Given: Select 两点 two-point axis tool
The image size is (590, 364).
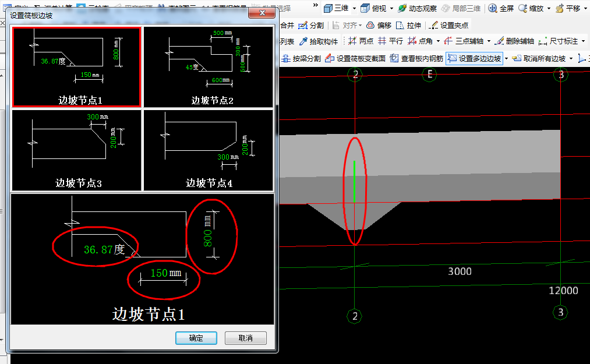Looking at the screenshot, I should pyautogui.click(x=361, y=41).
